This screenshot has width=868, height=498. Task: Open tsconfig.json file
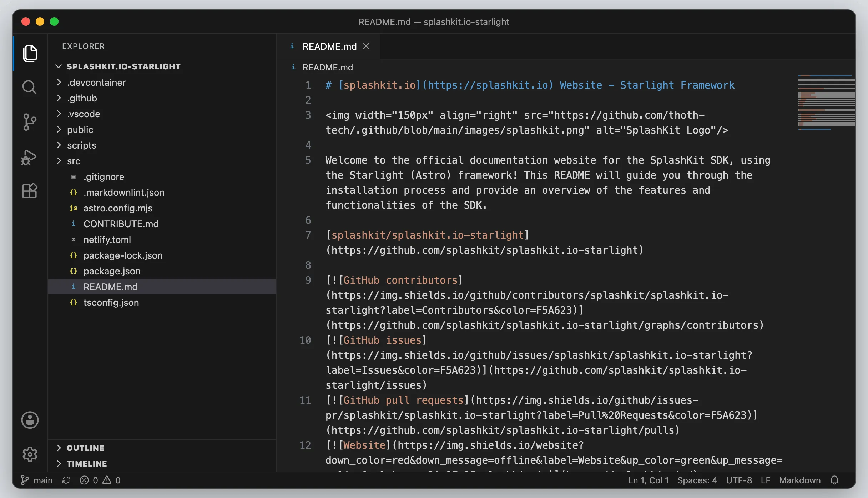[162, 303]
